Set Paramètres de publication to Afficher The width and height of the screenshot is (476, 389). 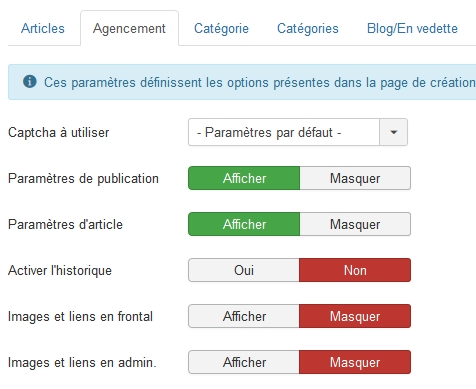pyautogui.click(x=244, y=178)
